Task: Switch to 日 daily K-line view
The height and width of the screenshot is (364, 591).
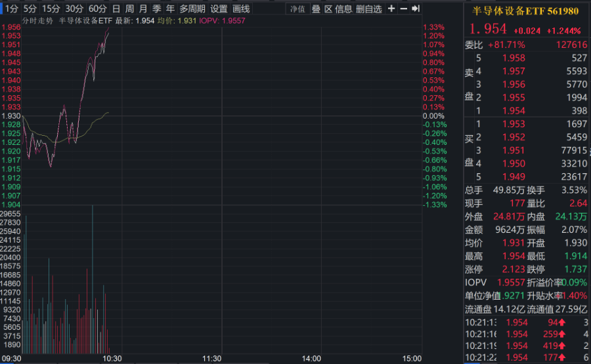Action: [116, 9]
